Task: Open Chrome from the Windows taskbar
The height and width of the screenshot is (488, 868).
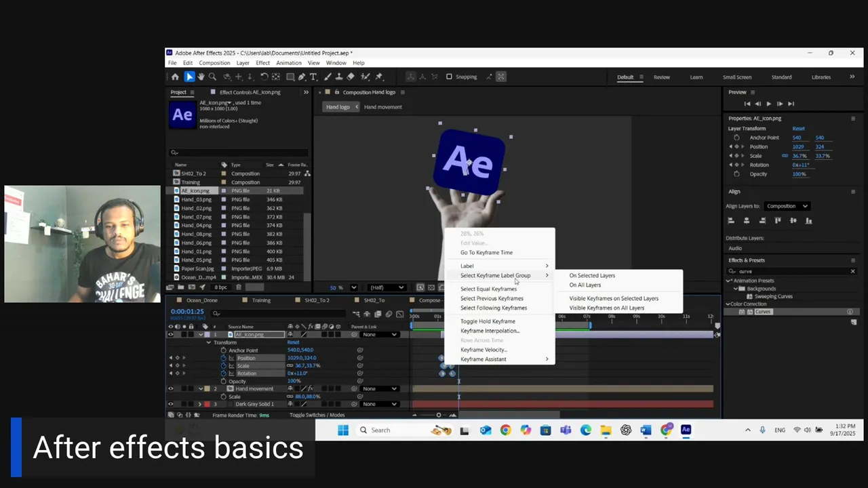Action: 505,430
